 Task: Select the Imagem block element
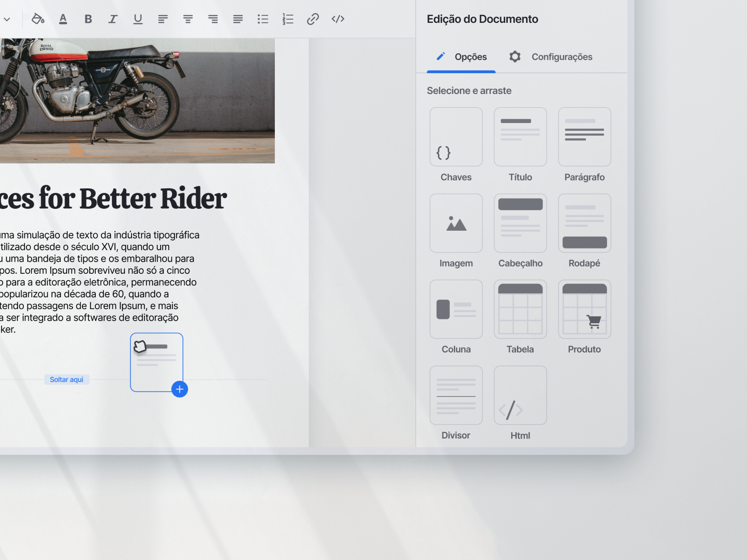coord(456,223)
